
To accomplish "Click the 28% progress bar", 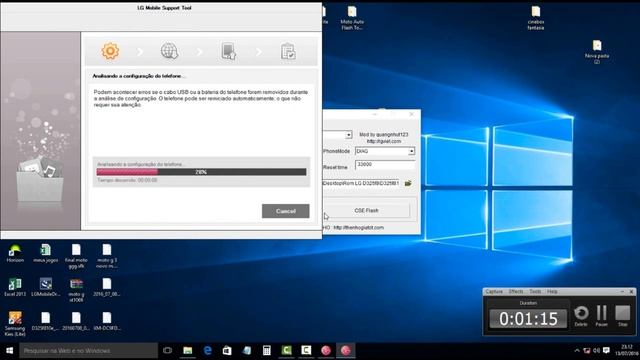I will tap(201, 172).
